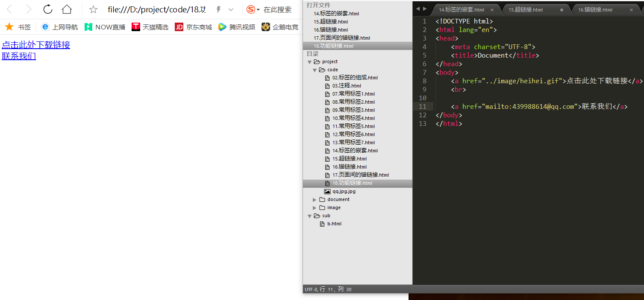Viewport: 644px width, 300px height.
Task: Open 腾讯视频 bookmark
Action: [x=237, y=27]
